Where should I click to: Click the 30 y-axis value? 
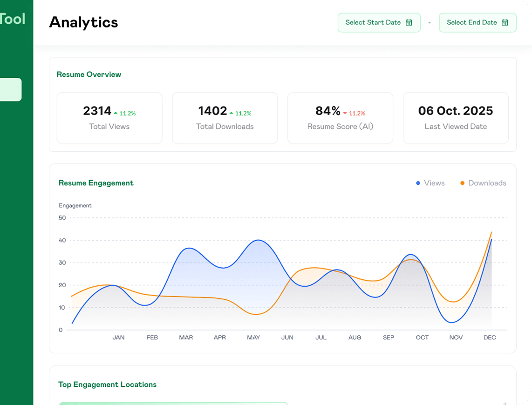(62, 263)
